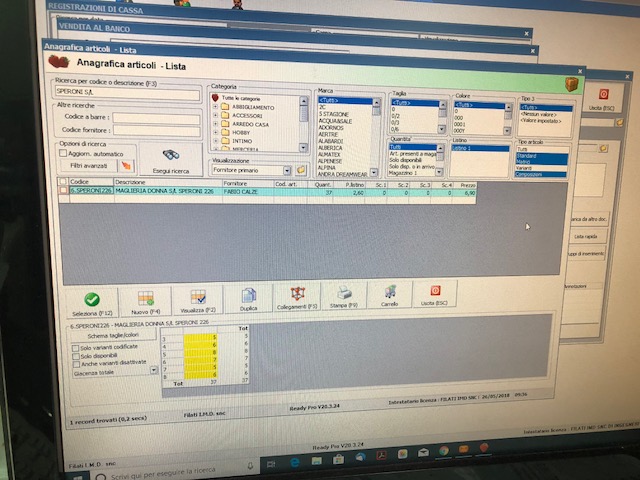Image resolution: width=640 pixels, height=480 pixels.
Task: Open File Explorer from the taskbar
Action: pos(316,460)
